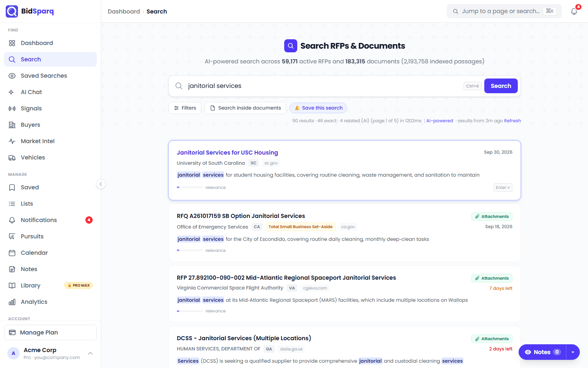
Task: Click the Calendar icon in sidebar
Action: click(x=12, y=253)
